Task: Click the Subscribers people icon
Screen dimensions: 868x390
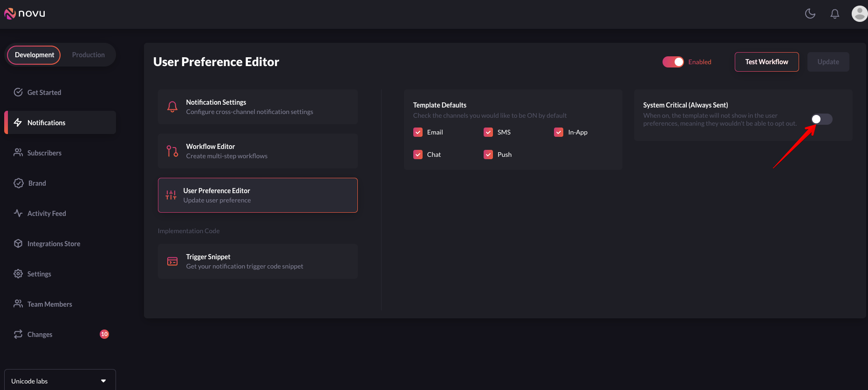Action: point(18,153)
